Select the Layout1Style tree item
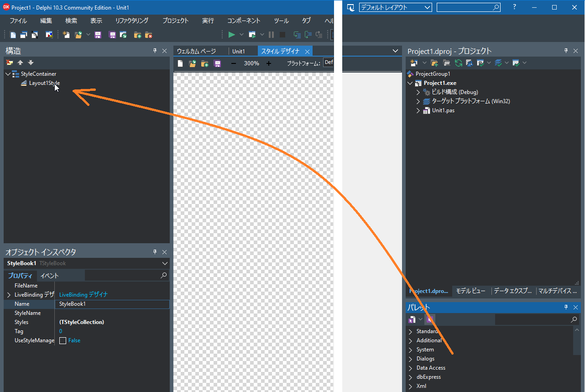The image size is (585, 392). click(44, 83)
